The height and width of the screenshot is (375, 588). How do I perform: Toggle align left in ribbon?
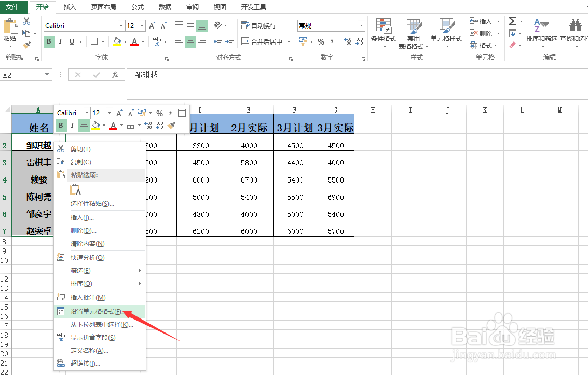tap(179, 41)
